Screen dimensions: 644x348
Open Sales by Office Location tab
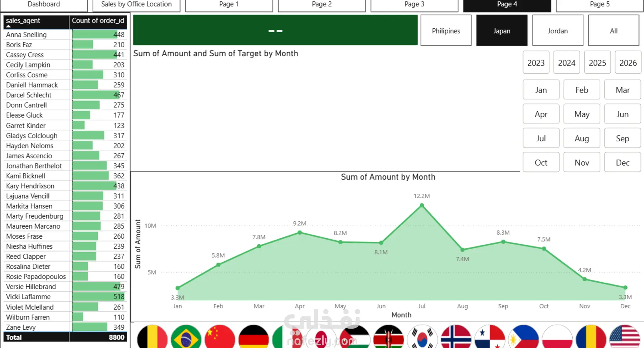pos(136,5)
